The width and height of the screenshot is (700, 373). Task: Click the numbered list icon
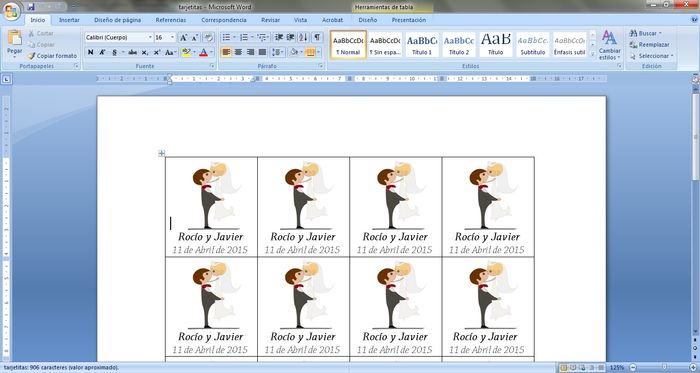[244, 37]
